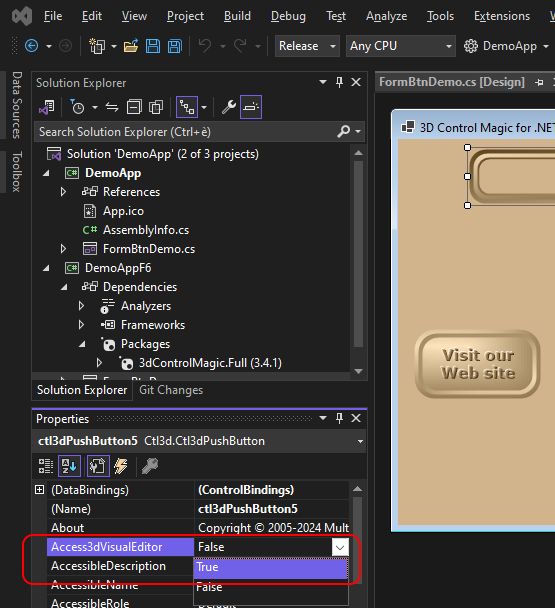
Task: Expand the 3dControlMagic.Full package node
Action: 99,363
